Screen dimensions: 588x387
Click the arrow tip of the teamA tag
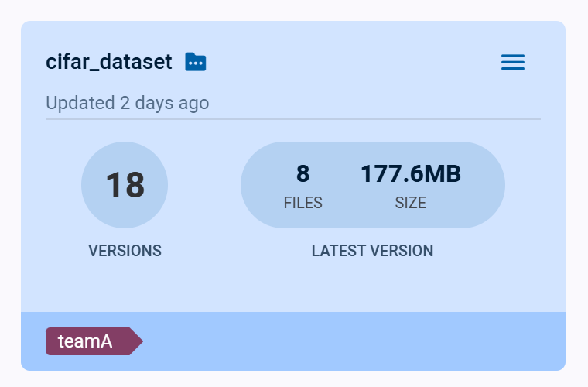[138, 341]
